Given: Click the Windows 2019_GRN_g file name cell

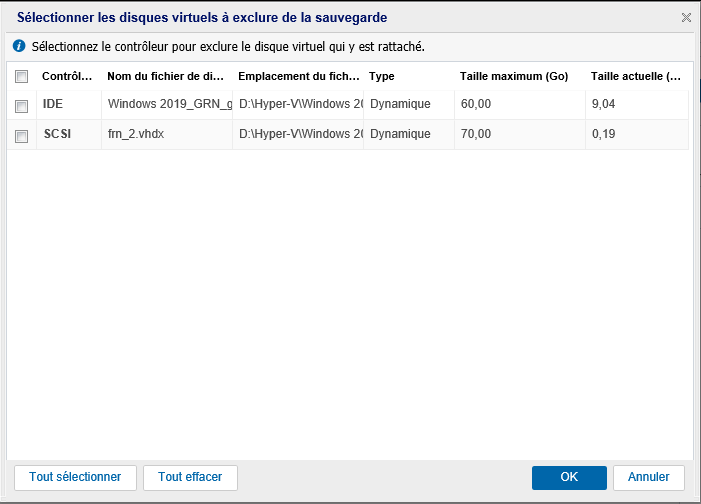Looking at the screenshot, I should [x=167, y=104].
